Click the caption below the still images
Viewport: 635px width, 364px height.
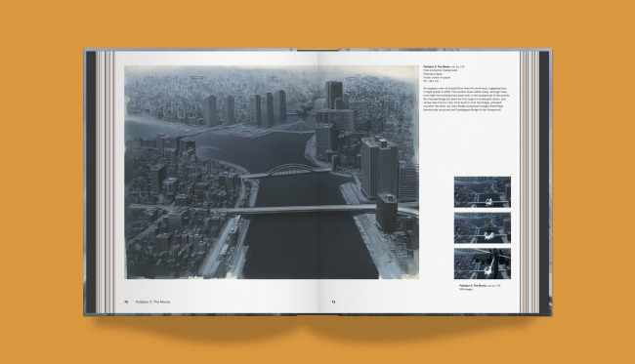[x=480, y=287]
